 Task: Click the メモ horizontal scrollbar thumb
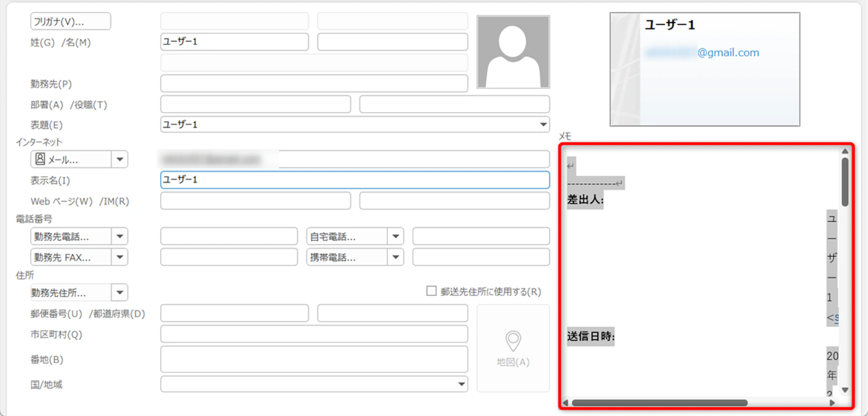[x=659, y=403]
